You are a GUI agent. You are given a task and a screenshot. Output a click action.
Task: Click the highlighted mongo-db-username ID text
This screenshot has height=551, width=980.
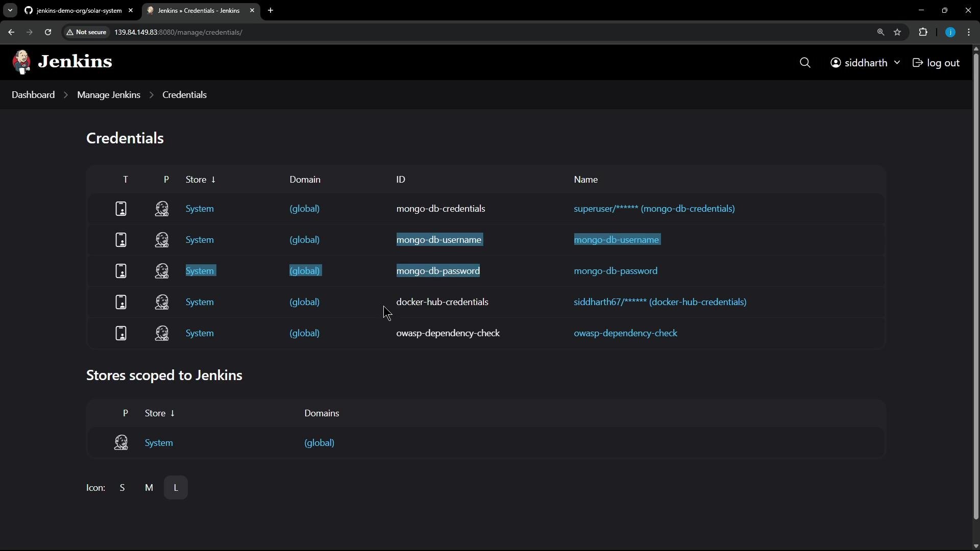[439, 240]
